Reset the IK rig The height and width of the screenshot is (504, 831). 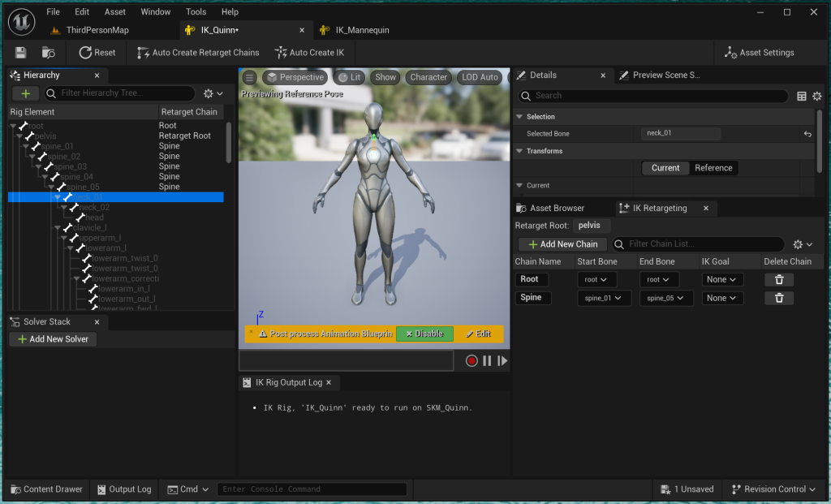97,53
